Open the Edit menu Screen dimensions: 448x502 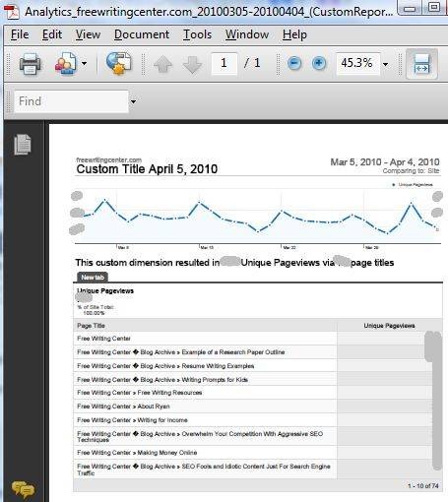point(52,34)
